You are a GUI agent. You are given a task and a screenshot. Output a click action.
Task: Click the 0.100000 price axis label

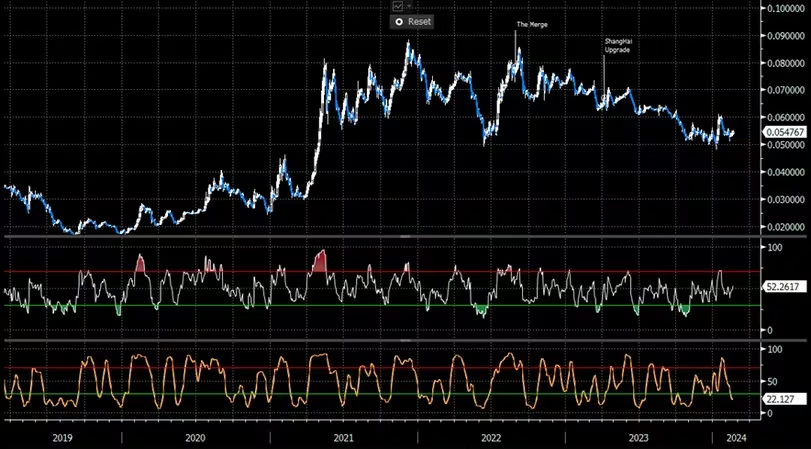786,8
